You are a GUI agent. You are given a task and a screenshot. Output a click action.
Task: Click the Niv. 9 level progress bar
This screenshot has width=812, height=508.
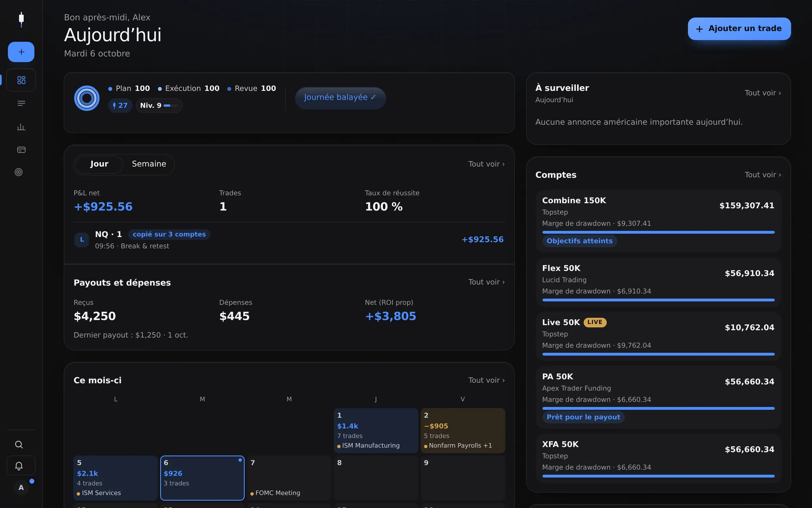[171, 106]
